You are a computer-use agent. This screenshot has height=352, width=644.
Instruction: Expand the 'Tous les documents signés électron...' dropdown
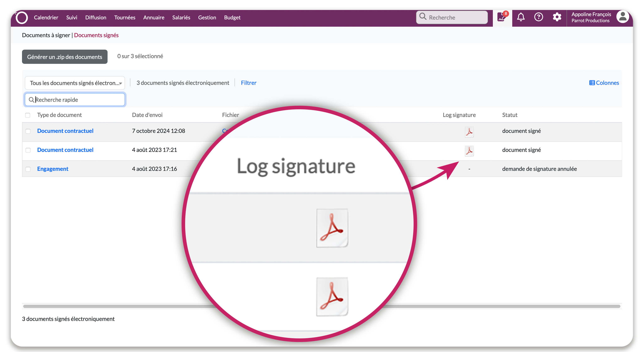(x=75, y=83)
